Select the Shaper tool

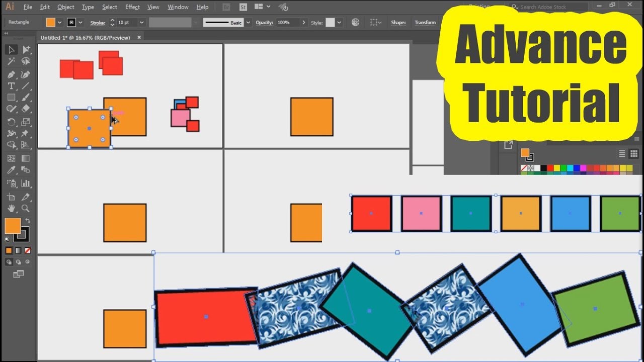click(x=11, y=109)
